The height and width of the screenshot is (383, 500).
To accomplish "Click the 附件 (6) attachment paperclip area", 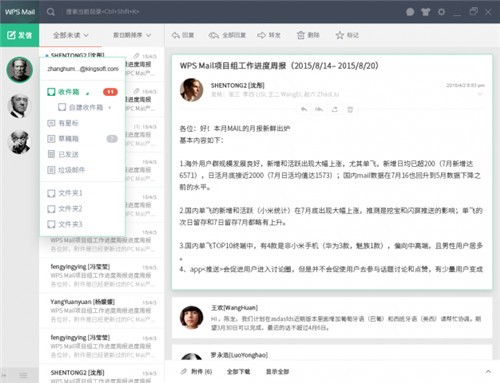I will [x=196, y=371].
